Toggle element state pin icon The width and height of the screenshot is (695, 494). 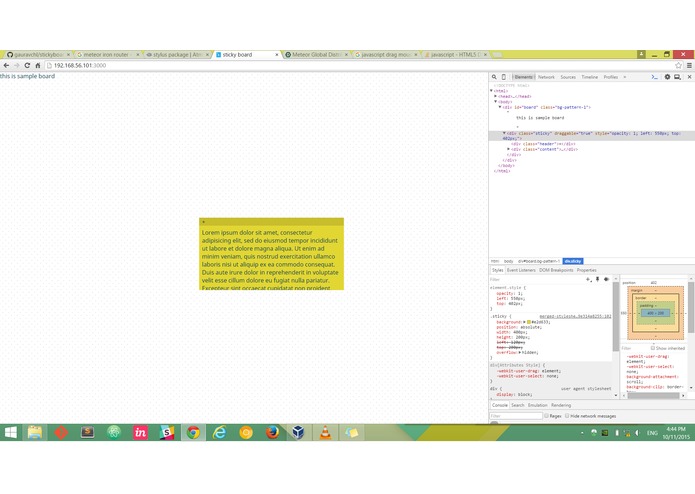(597, 280)
